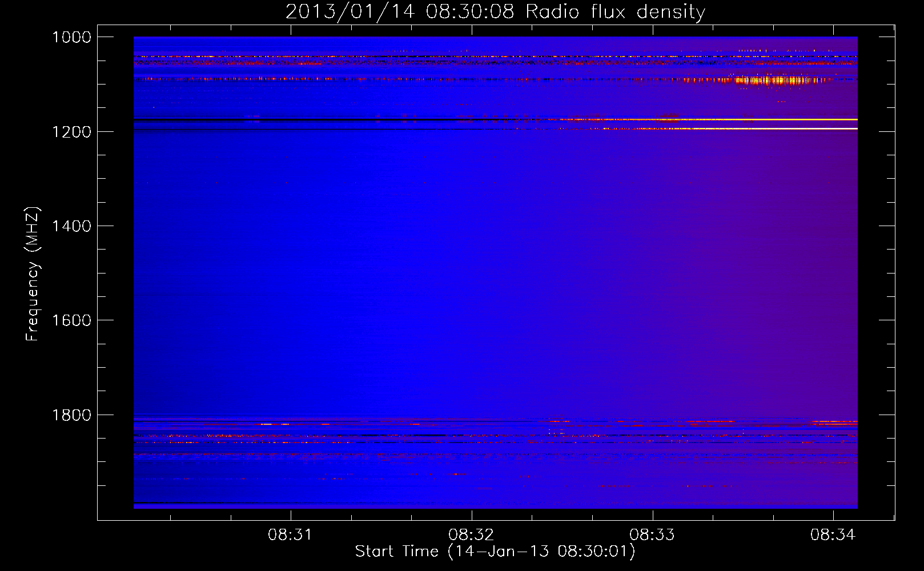Select the 'Frequency (MHZ)' y-axis label
The height and width of the screenshot is (571, 924).
[33, 274]
